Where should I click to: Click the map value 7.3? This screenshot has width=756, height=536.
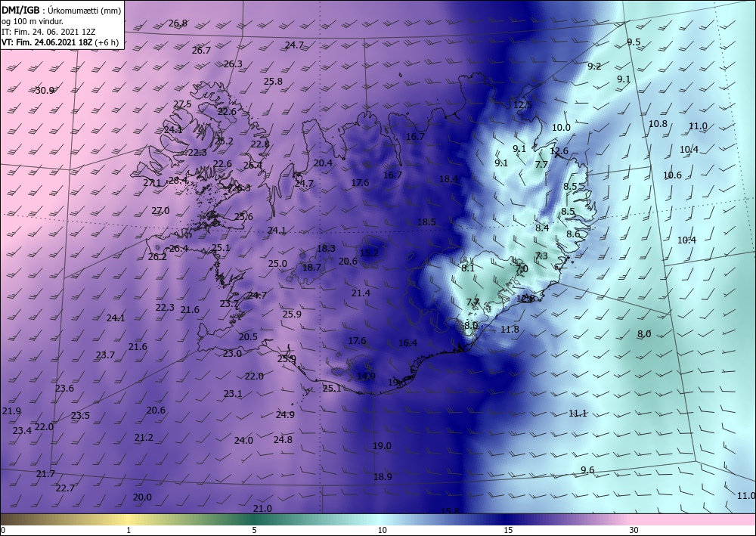[x=541, y=256]
